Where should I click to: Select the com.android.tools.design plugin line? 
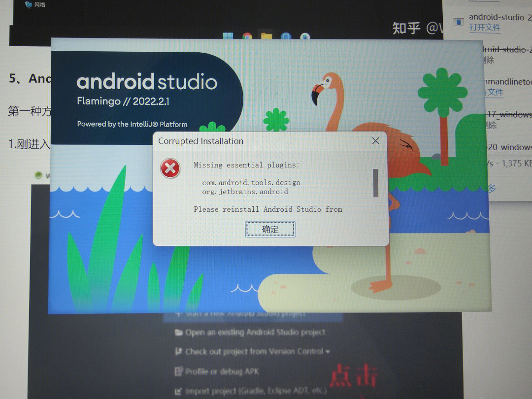click(251, 183)
